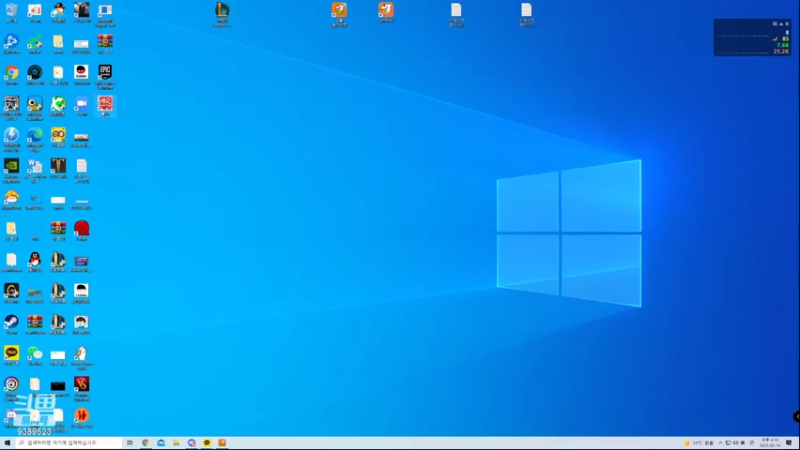
Task: Open the taskbar clock and date
Action: (770, 443)
